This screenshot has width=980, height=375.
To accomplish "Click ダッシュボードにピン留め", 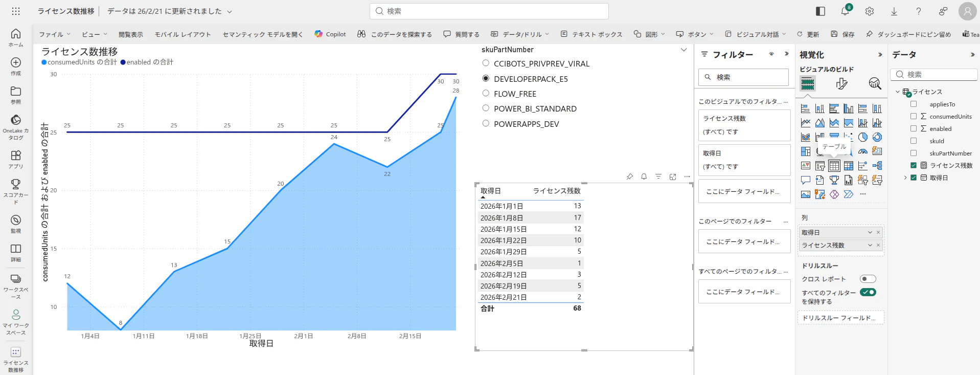I will (x=908, y=34).
